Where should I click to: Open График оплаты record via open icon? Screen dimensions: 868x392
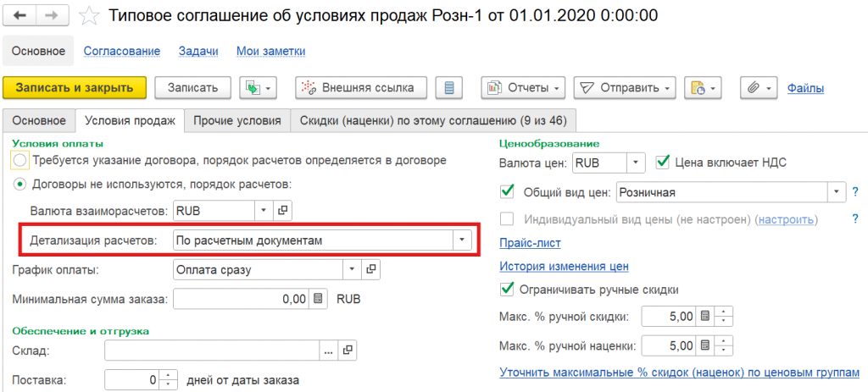pos(370,270)
